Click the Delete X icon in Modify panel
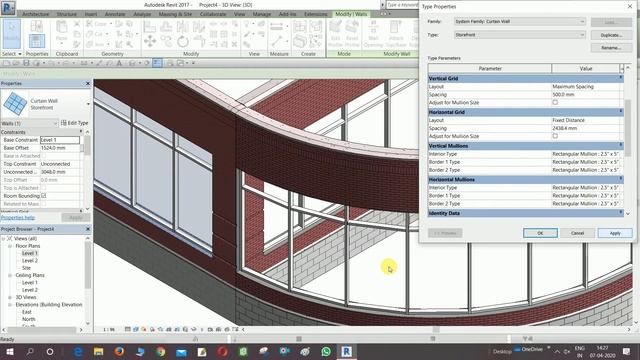Image resolution: width=640 pixels, height=360 pixels. point(234,44)
